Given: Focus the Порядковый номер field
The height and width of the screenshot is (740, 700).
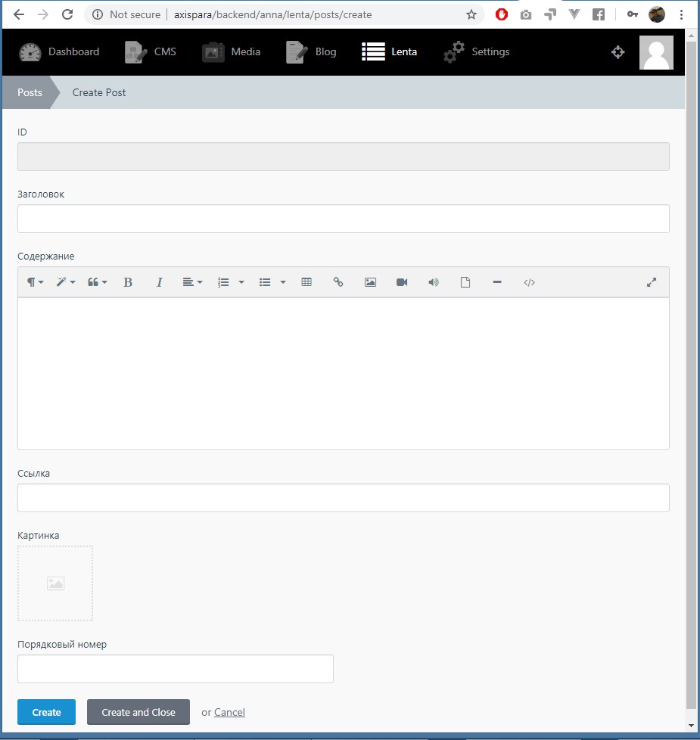Looking at the screenshot, I should tap(175, 669).
